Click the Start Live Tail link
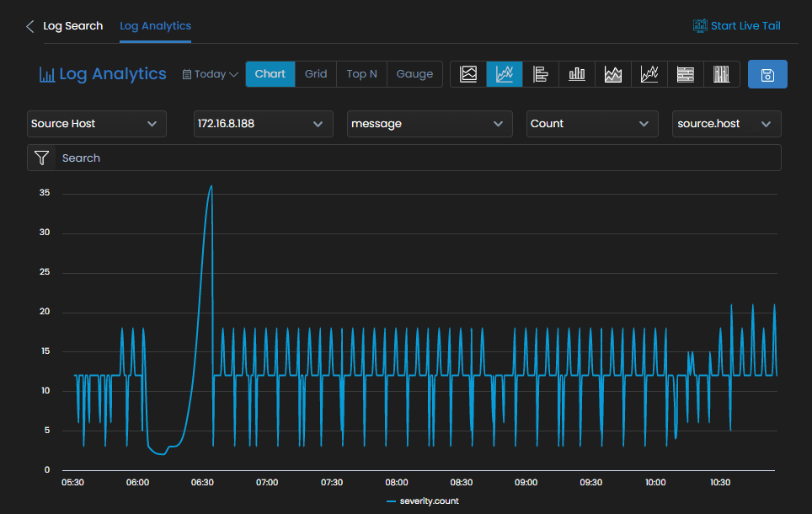This screenshot has height=514, width=812. [745, 26]
